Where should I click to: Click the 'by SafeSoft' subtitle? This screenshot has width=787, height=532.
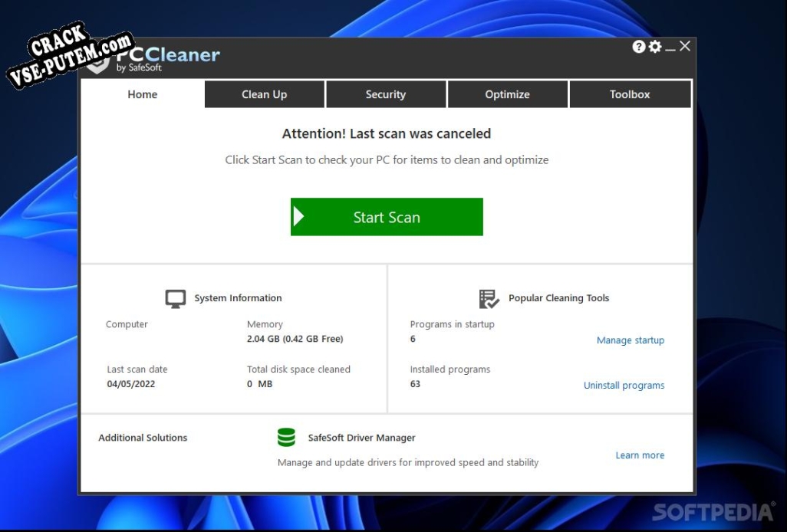(139, 67)
